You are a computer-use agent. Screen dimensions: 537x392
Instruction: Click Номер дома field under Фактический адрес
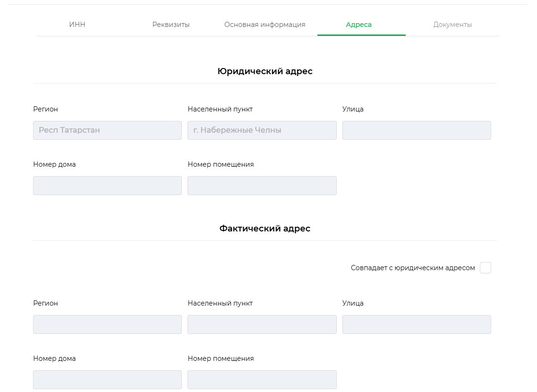tap(108, 380)
